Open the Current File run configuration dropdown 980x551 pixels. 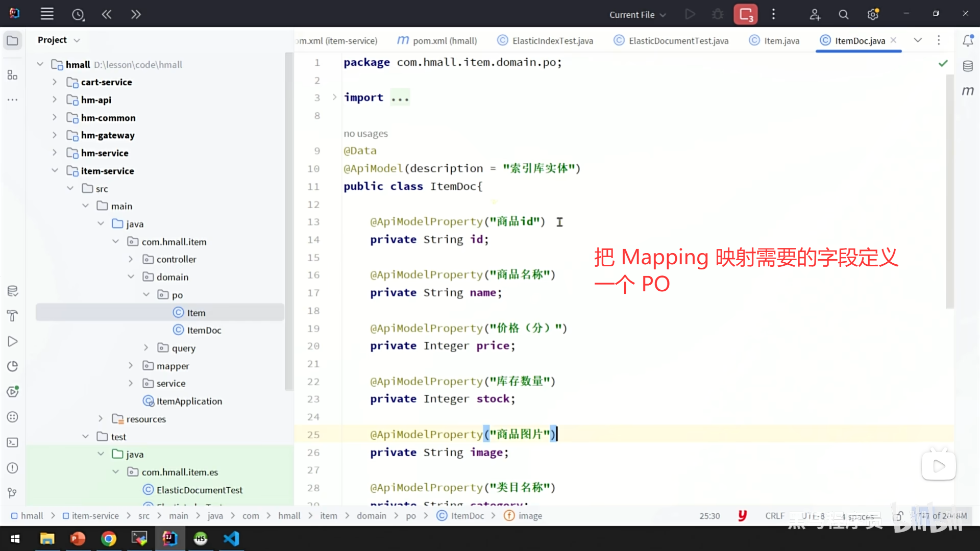click(638, 15)
